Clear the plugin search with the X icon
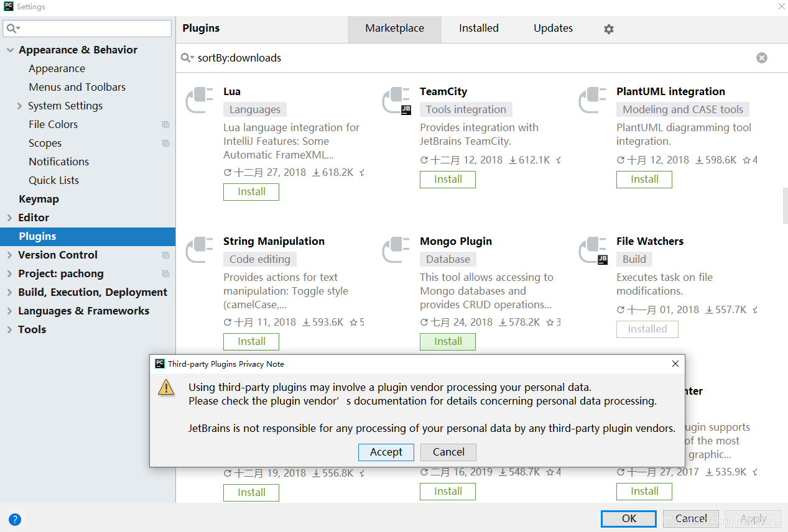 [761, 58]
